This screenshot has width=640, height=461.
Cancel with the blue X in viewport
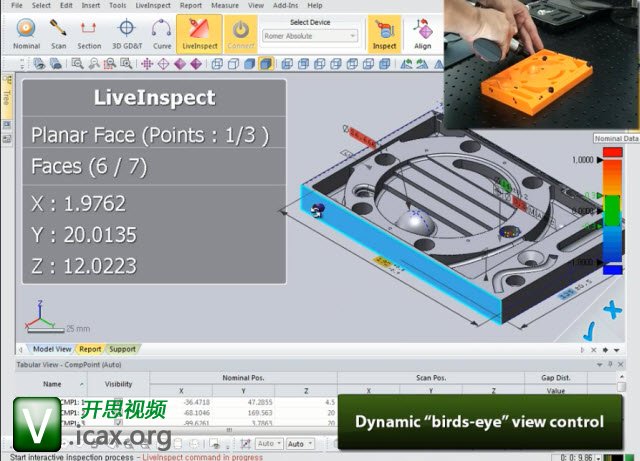[613, 310]
